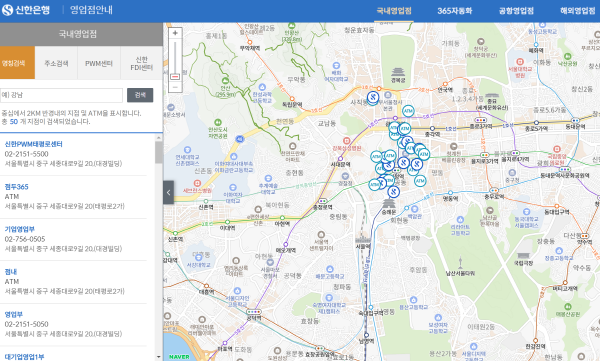Open the 공항영업점 top navigation tab
This screenshot has width=600, height=361.
(516, 11)
